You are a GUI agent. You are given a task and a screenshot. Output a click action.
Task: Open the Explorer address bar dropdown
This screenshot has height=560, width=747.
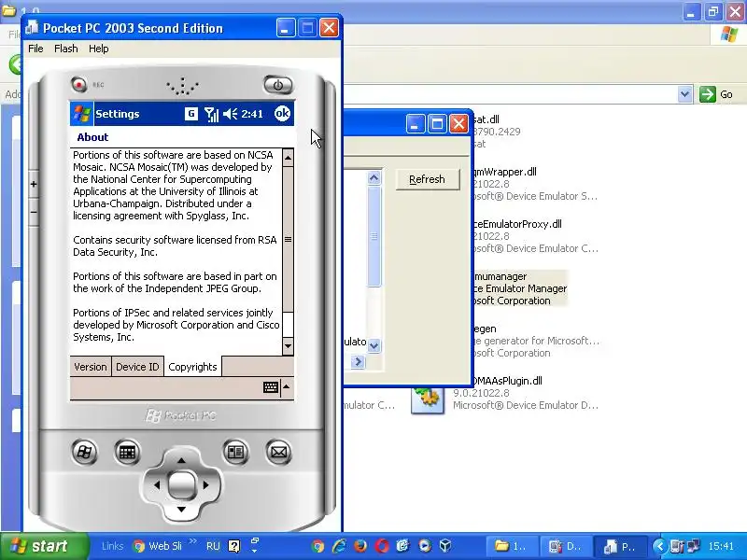coord(684,94)
